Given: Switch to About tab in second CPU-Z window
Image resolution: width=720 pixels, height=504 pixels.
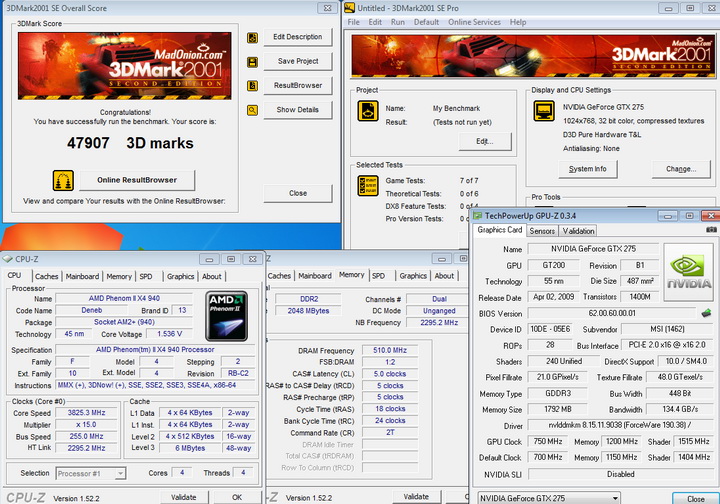Looking at the screenshot, I should [x=444, y=276].
